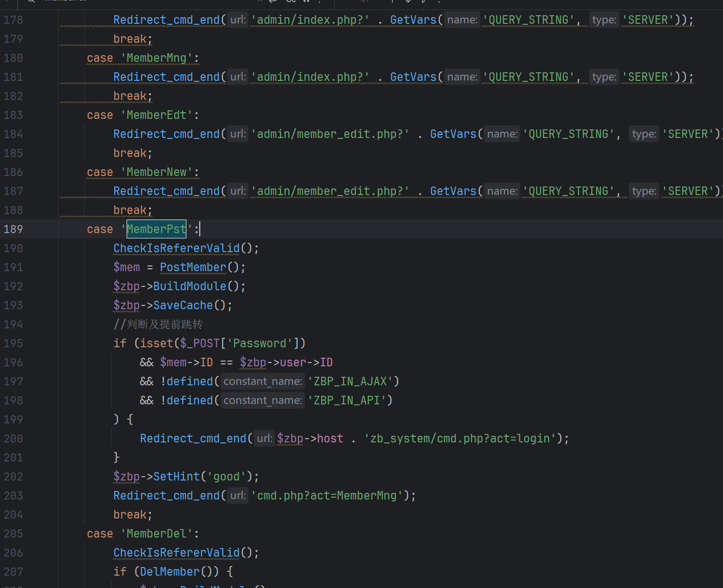Click the 'MemberNew' case label
The image size is (723, 588).
(156, 172)
